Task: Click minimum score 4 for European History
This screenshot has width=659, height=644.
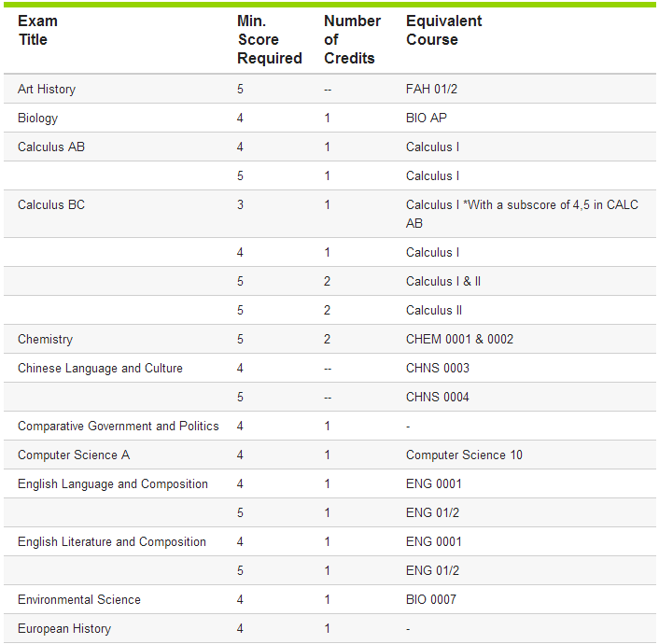Action: tap(240, 629)
